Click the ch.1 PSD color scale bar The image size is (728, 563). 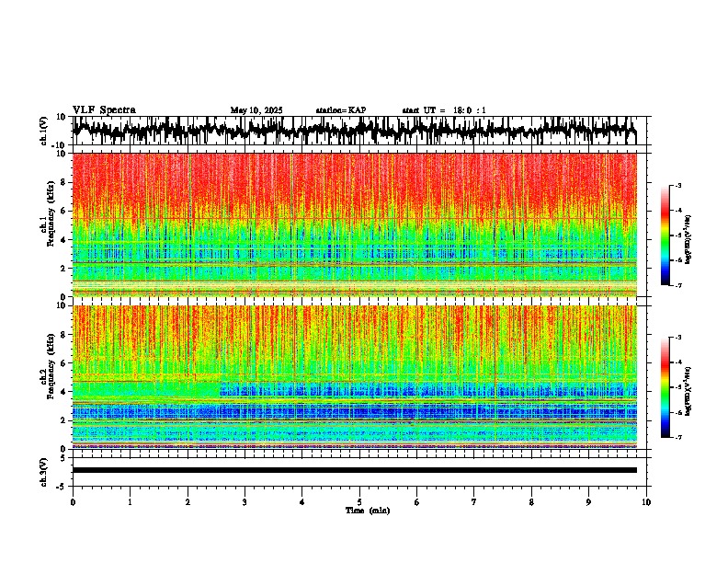(665, 236)
